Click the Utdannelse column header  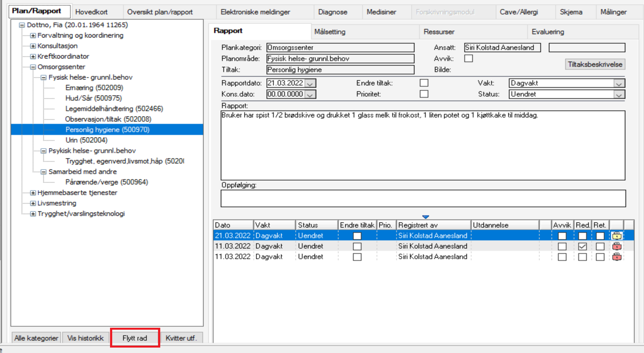tap(505, 225)
